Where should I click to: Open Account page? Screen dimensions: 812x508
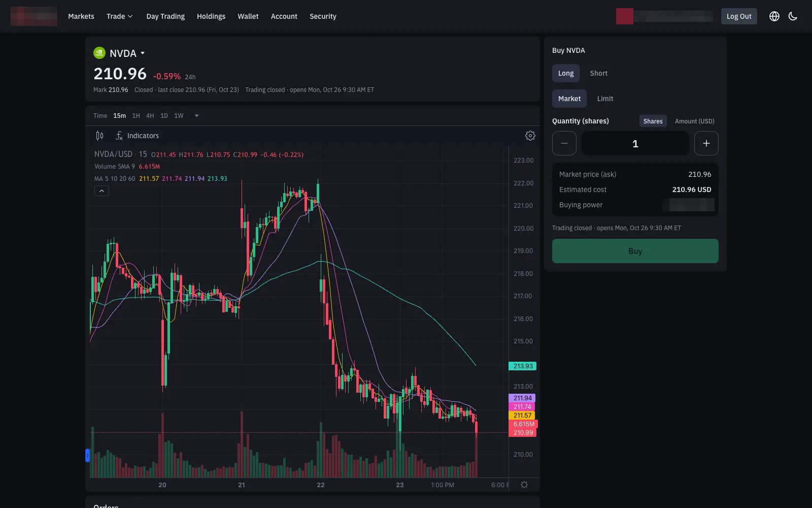[x=284, y=16]
